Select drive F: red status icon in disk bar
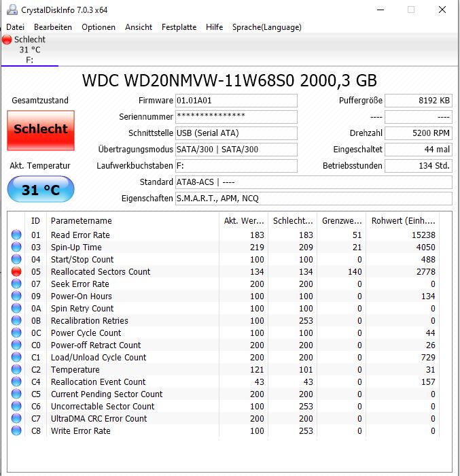The width and height of the screenshot is (460, 476). click(7, 39)
